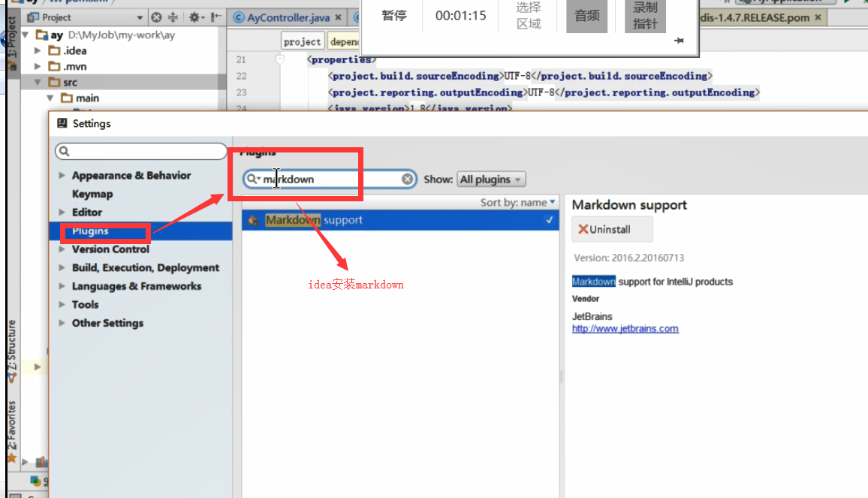Expand Languages & Frameworks settings
This screenshot has width=868, height=498.
click(x=62, y=286)
